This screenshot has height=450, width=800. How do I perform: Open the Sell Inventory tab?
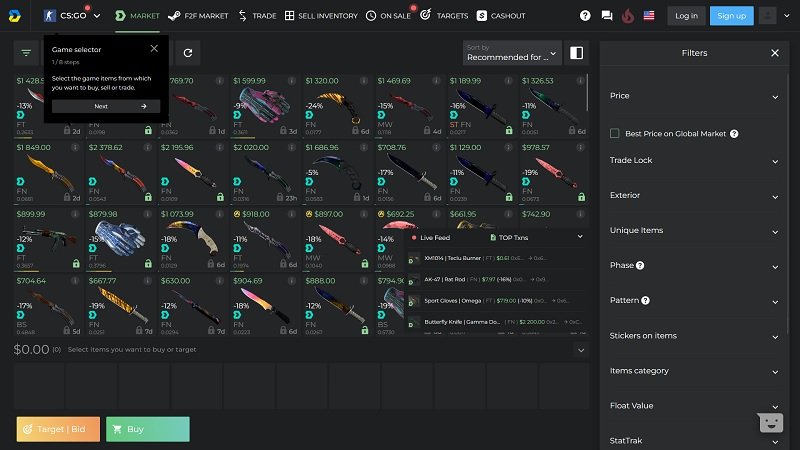pos(321,16)
